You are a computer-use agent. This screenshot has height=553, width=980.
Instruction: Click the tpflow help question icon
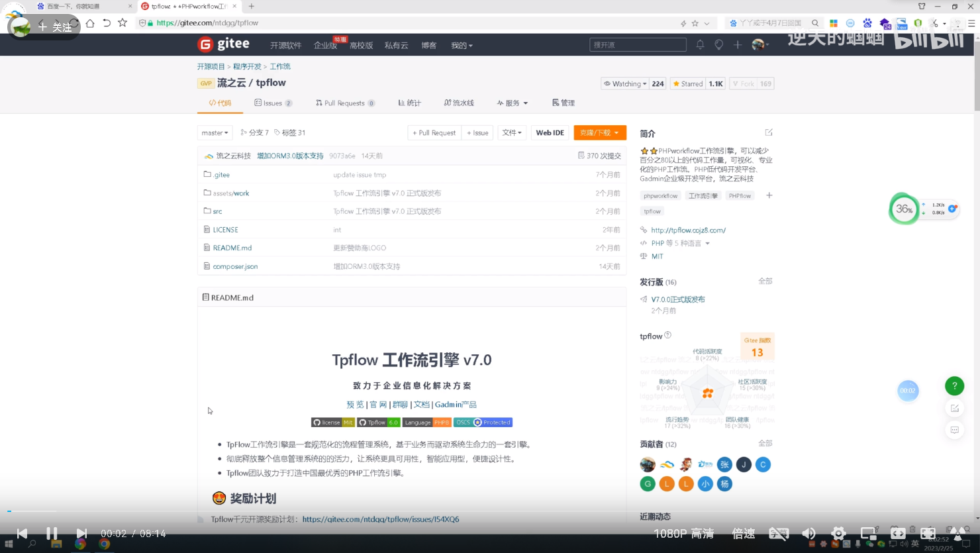click(x=667, y=335)
